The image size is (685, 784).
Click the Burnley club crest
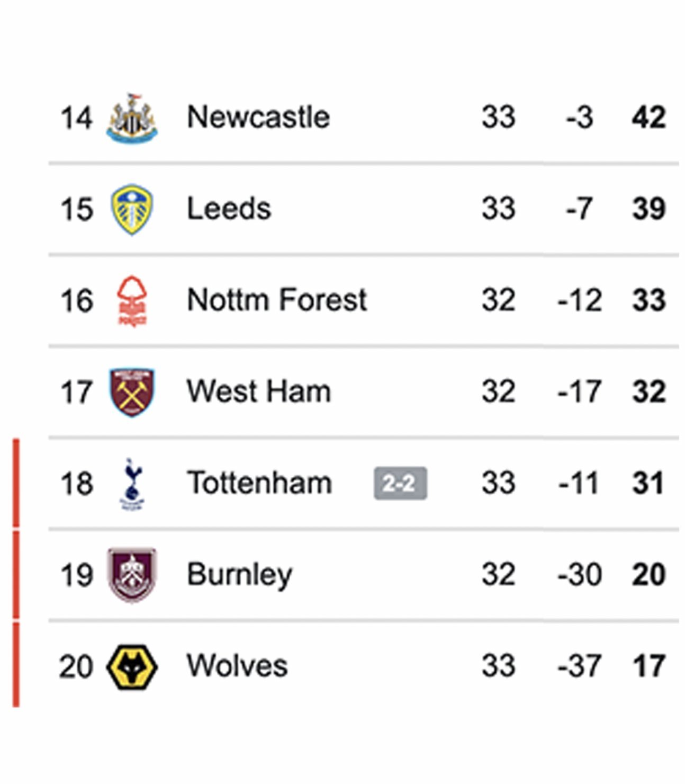[x=132, y=575]
